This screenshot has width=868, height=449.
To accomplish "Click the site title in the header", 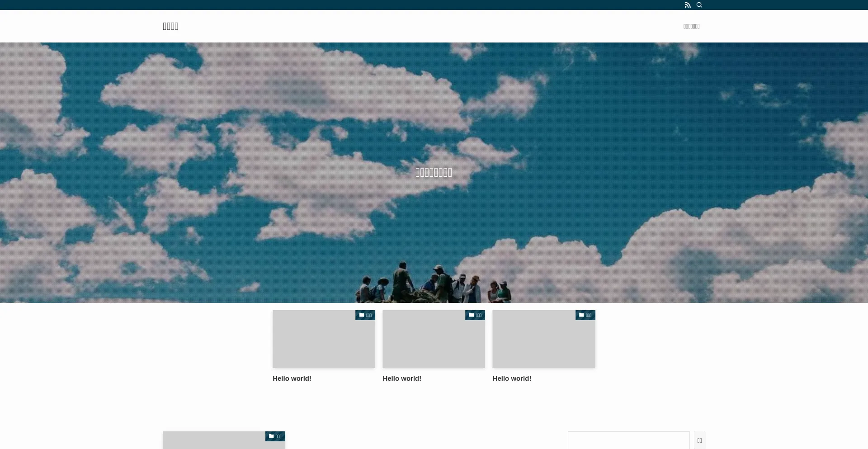I will click(170, 26).
